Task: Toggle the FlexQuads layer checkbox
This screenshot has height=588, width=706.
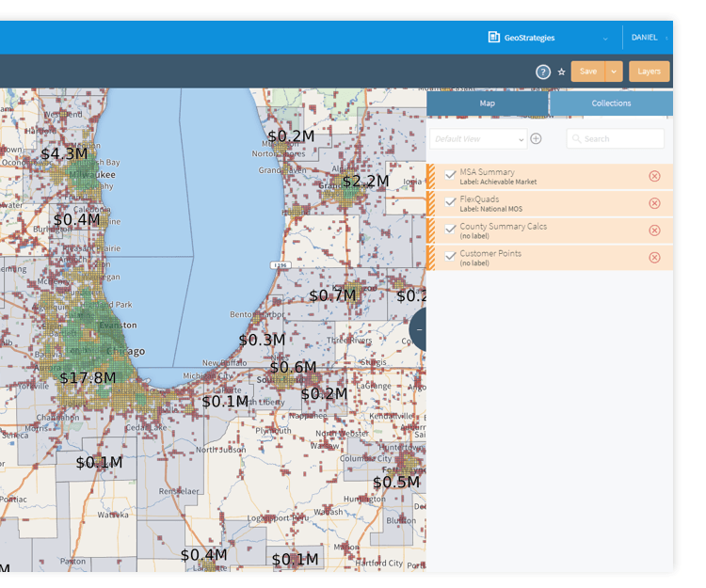Action: coord(450,202)
